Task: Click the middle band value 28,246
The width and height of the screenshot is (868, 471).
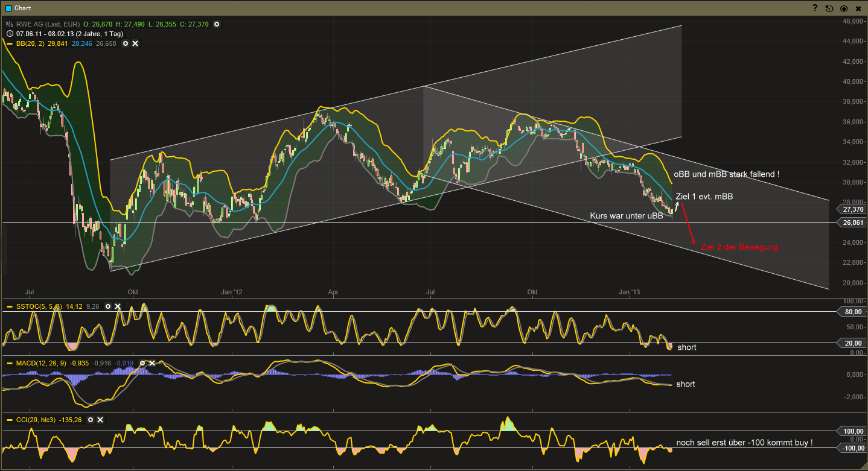Action: [82, 43]
